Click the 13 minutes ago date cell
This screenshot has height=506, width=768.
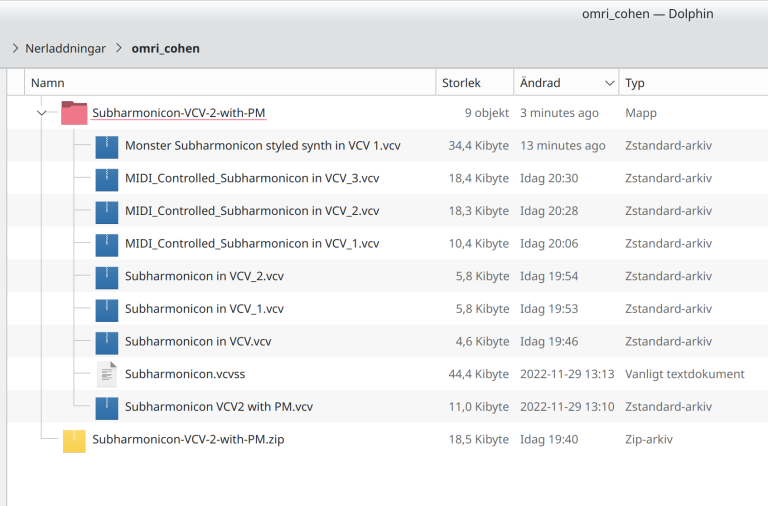point(563,145)
